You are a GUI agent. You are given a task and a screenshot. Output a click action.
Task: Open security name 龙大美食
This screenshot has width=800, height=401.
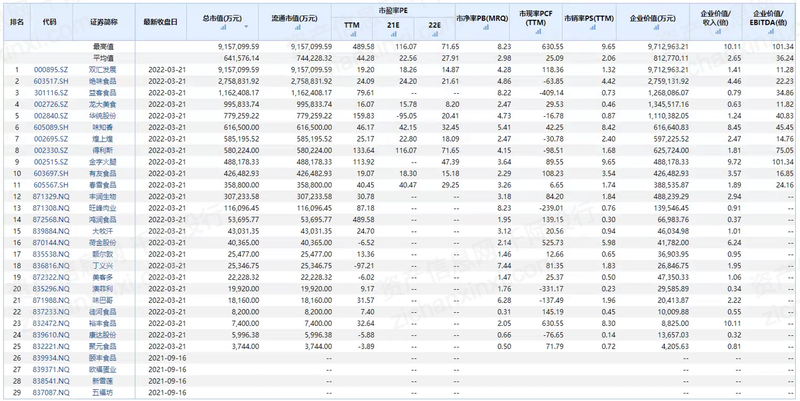point(103,104)
